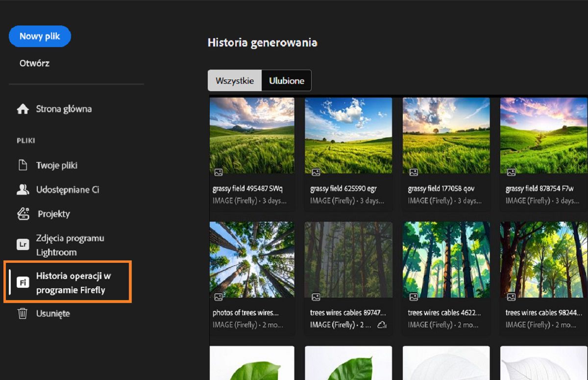Screen dimensions: 588x380
Task: Click image-type icon on trees wires cables 89747
Action: tap(316, 297)
